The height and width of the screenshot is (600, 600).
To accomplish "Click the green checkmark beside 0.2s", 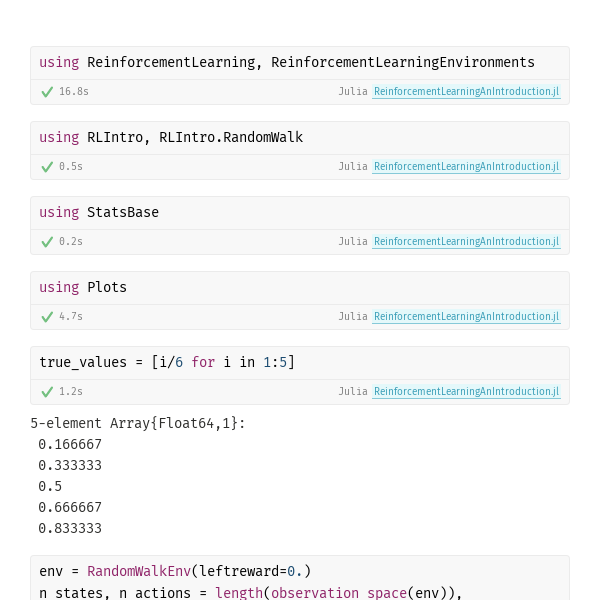I will pos(47,242).
